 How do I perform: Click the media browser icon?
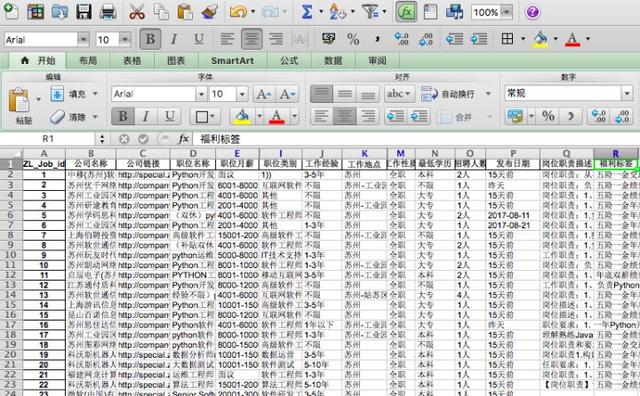tap(454, 11)
